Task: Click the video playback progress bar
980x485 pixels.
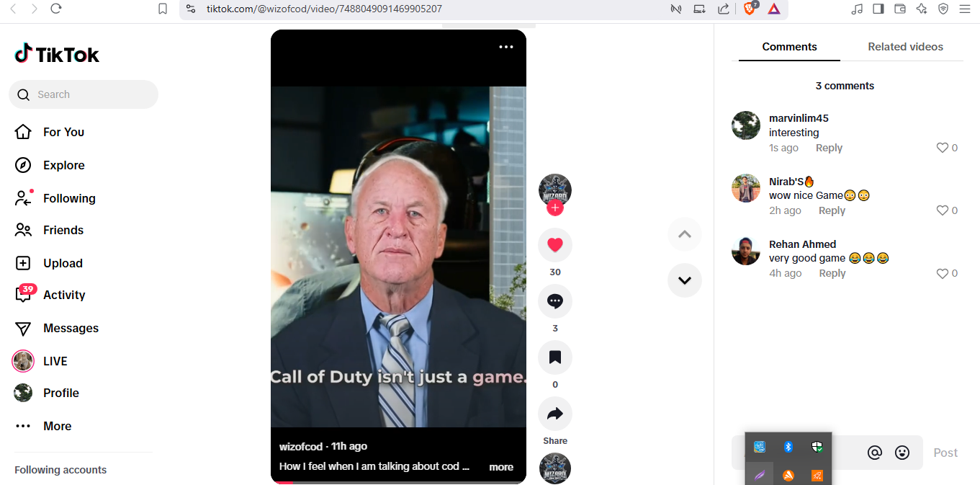Action: [398, 482]
